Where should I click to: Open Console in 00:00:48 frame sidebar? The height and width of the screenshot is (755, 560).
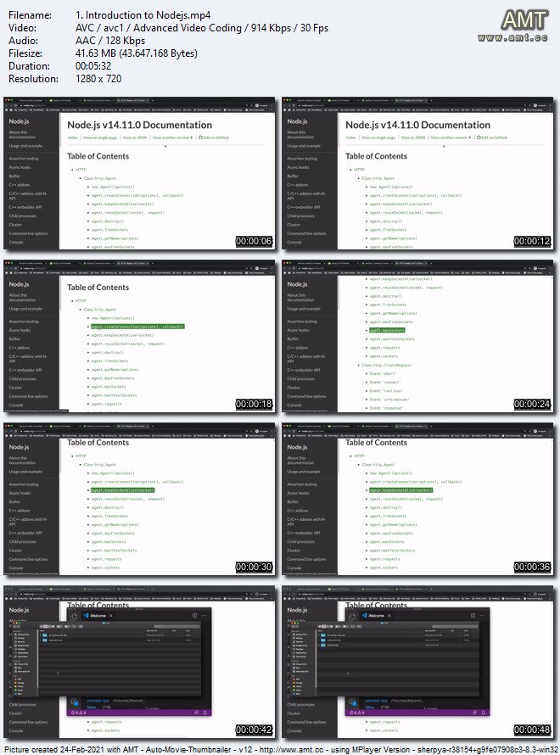click(x=294, y=731)
